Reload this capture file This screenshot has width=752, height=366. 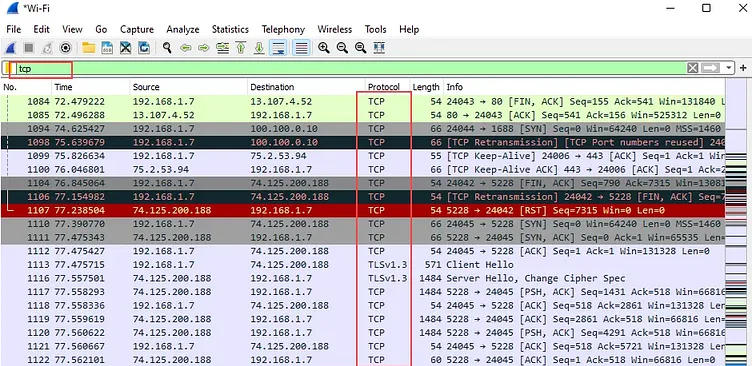pyautogui.click(x=143, y=48)
